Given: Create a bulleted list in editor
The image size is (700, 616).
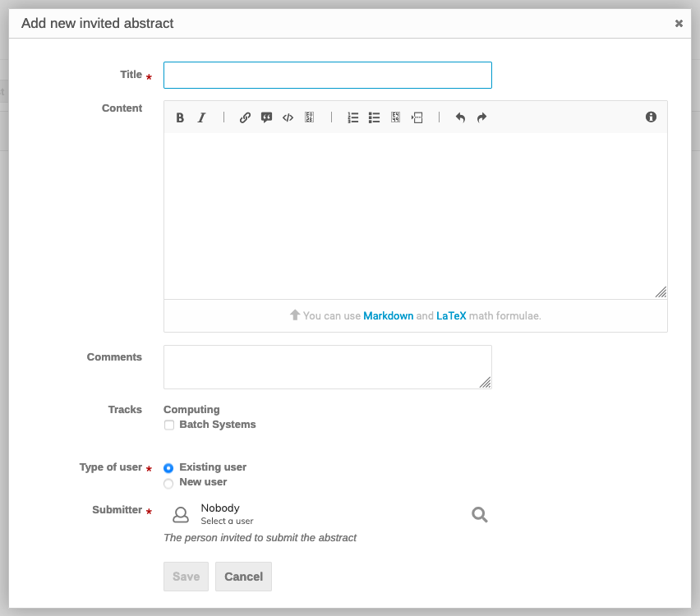Looking at the screenshot, I should tap(374, 117).
